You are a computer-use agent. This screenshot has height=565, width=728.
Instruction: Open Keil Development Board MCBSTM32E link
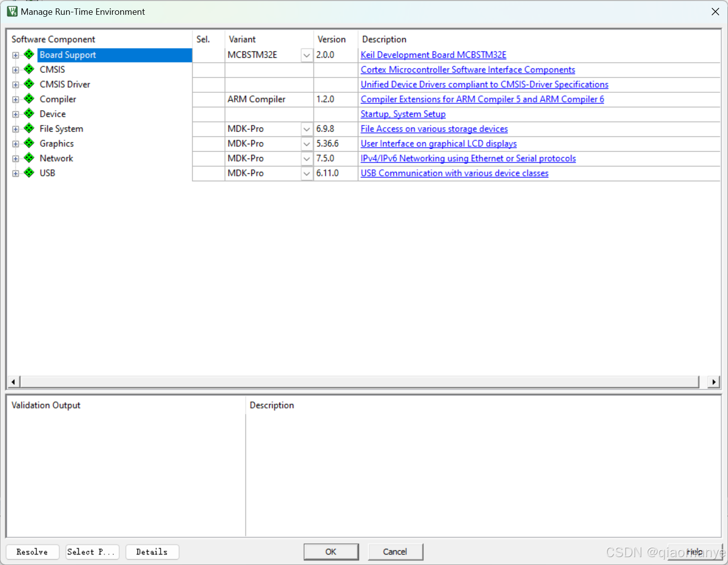(433, 55)
